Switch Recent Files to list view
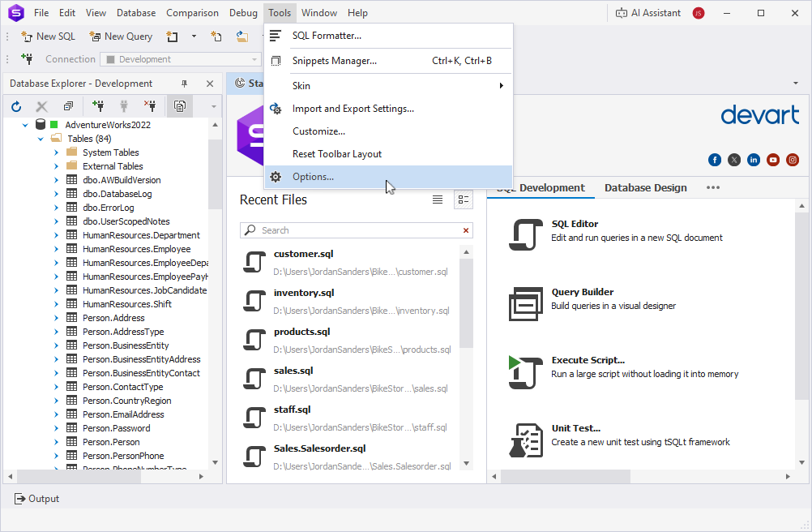 click(x=438, y=199)
